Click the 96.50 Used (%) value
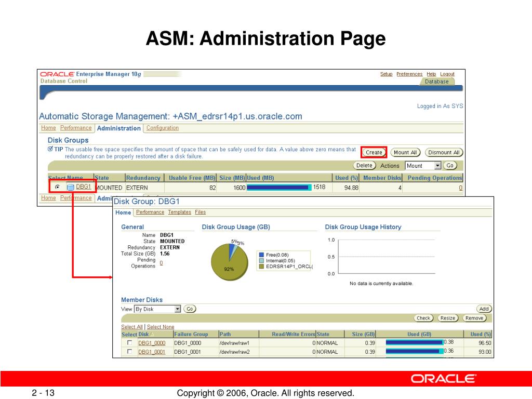This screenshot has width=532, height=399. 485,343
